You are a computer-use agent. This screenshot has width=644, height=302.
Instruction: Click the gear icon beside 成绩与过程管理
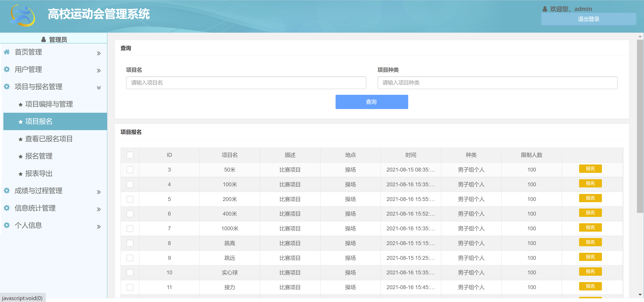7,190
